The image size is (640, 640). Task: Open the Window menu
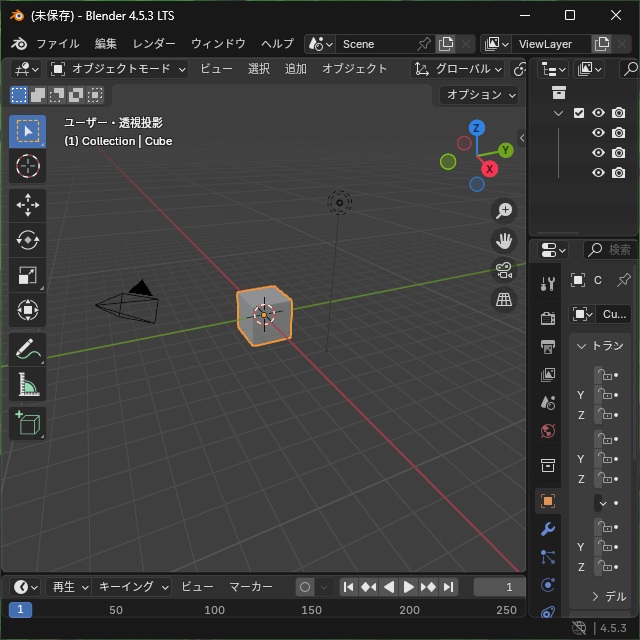click(218, 44)
